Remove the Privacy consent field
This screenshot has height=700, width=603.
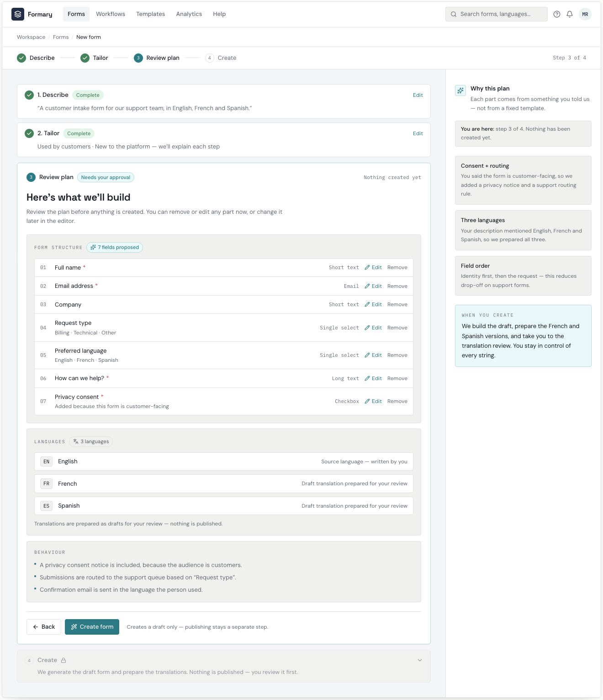tap(397, 401)
